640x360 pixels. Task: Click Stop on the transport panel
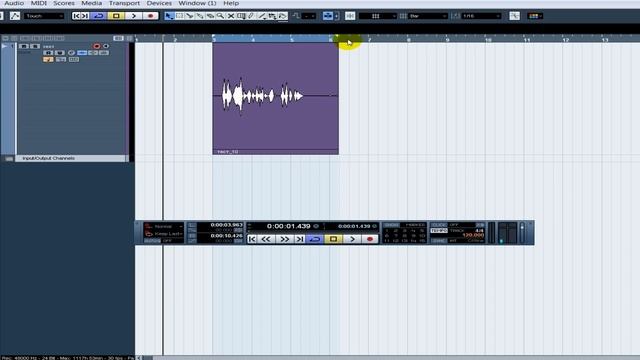coord(333,239)
